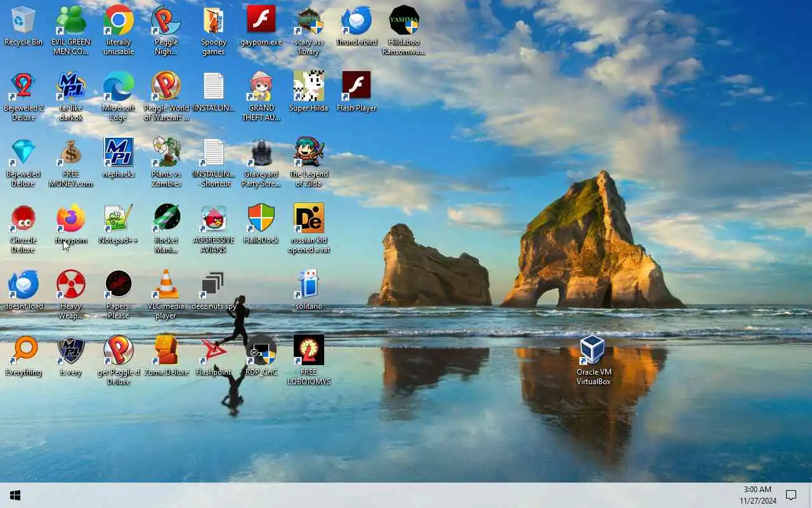Click the Papers, Please shortcut
Image resolution: width=812 pixels, height=508 pixels.
(119, 284)
